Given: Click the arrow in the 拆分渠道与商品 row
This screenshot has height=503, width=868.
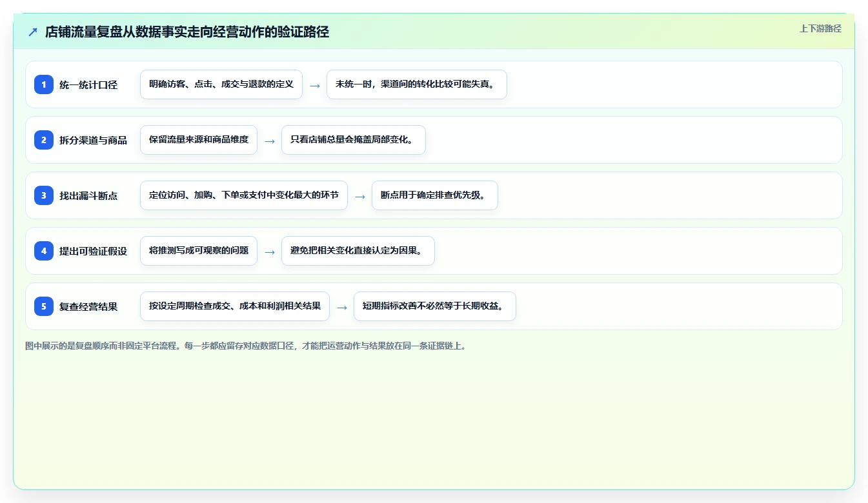Looking at the screenshot, I should [x=270, y=141].
